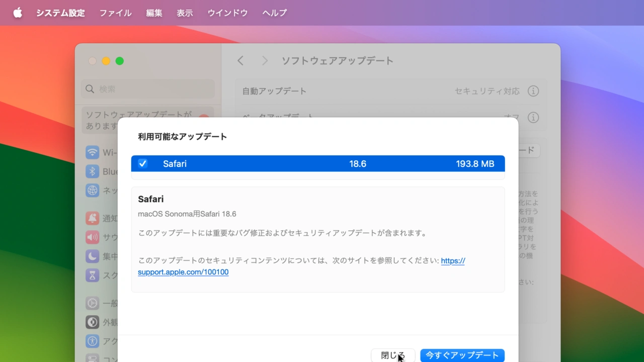This screenshot has width=644, height=362.
Task: Select the Focus moon icon
Action: pos(92,256)
